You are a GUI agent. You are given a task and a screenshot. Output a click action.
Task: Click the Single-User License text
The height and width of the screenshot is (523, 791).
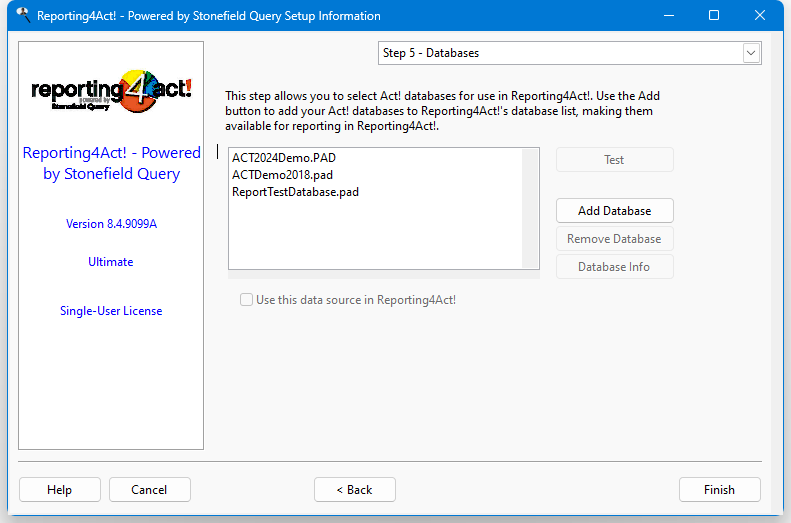tap(111, 311)
